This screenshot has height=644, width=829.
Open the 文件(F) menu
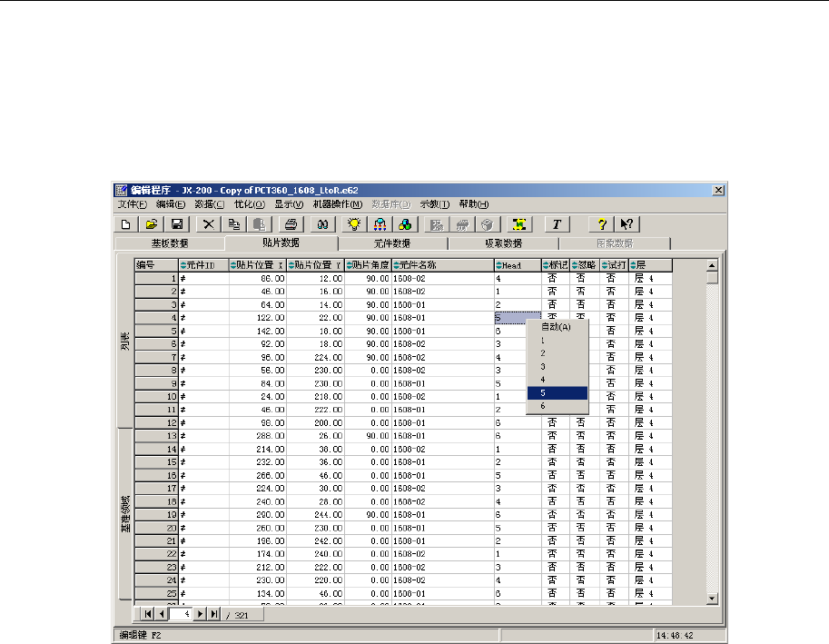click(x=133, y=204)
